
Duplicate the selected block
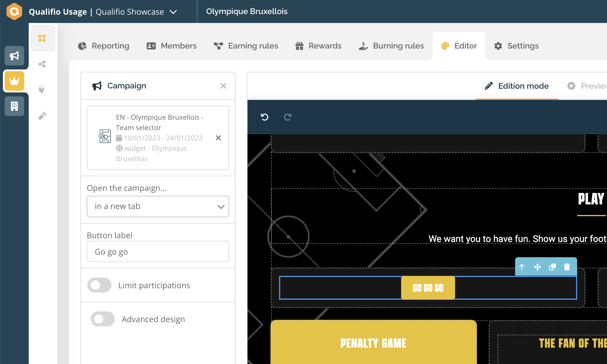pyautogui.click(x=552, y=267)
